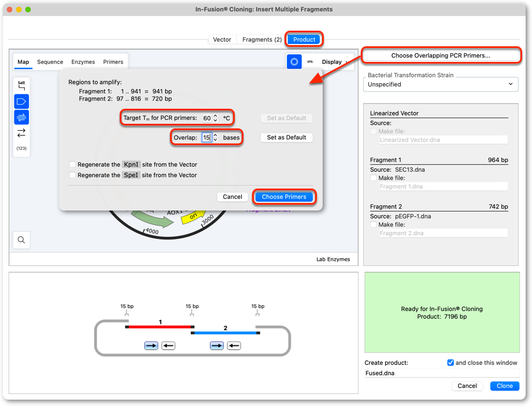Click the opposing arrows icon in side toolbar

21,133
